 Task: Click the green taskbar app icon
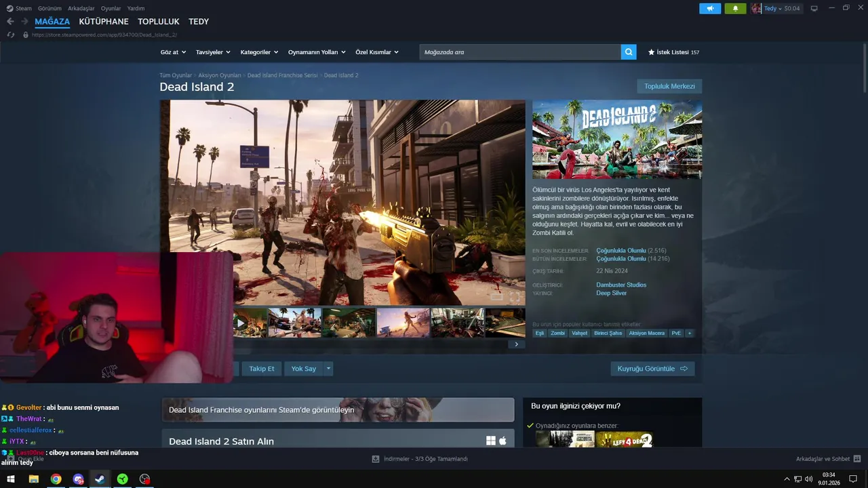(122, 479)
